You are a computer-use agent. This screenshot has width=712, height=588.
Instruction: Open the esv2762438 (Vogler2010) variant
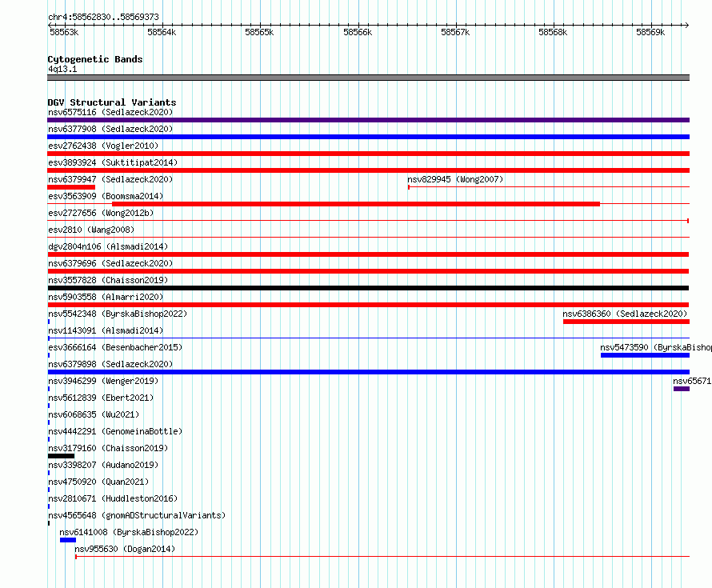click(103, 146)
